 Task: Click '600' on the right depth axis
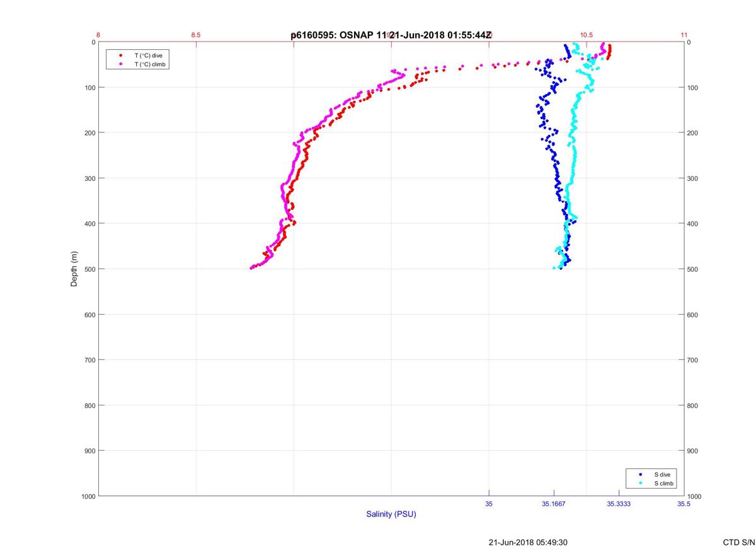(x=693, y=315)
